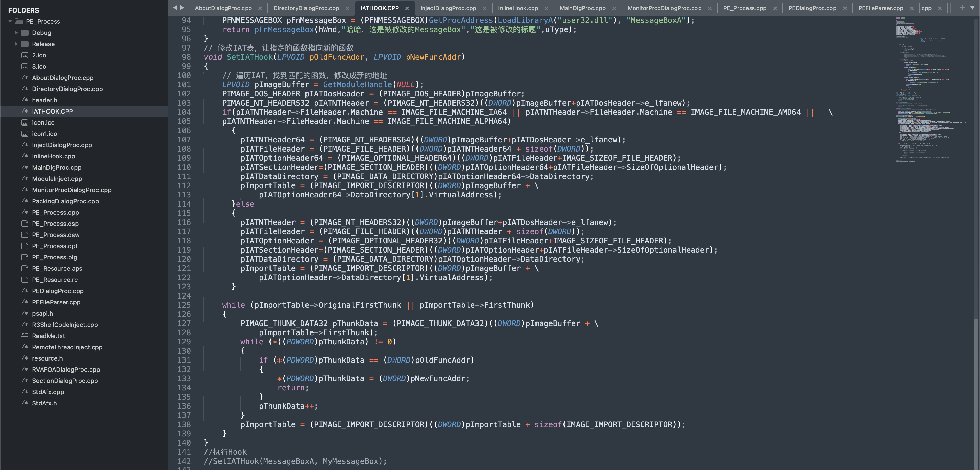Viewport: 980px width, 470px height.
Task: Close the InlineHook.cpp tab
Action: [546, 8]
